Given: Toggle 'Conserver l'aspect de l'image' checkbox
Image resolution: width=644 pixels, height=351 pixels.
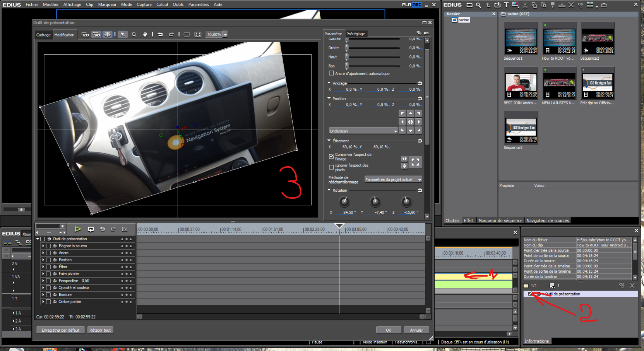Looking at the screenshot, I should click(x=331, y=157).
